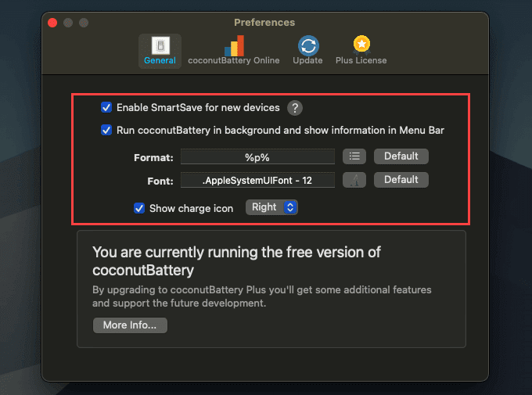Viewport: 532px width, 395px height.
Task: Open the Plus License tab
Action: pos(361,51)
